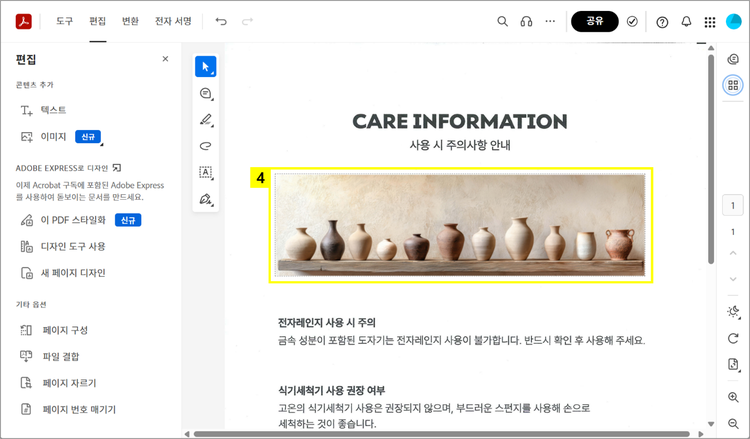Select the vase image in document
This screenshot has width=750, height=439.
pos(460,225)
